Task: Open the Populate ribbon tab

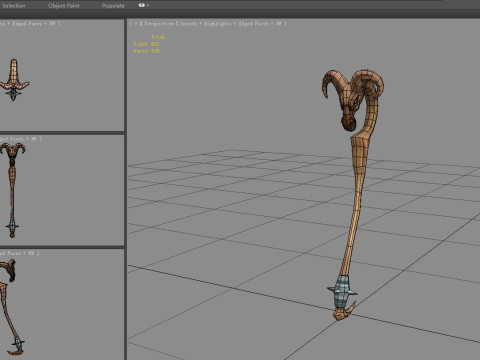Action: (x=113, y=6)
